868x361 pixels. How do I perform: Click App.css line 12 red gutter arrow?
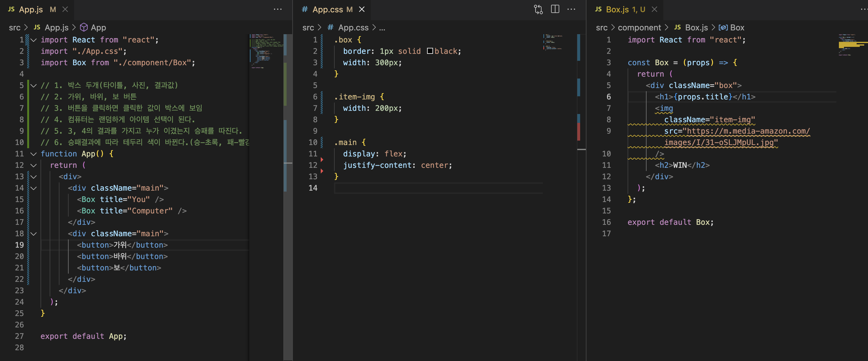coord(322,160)
